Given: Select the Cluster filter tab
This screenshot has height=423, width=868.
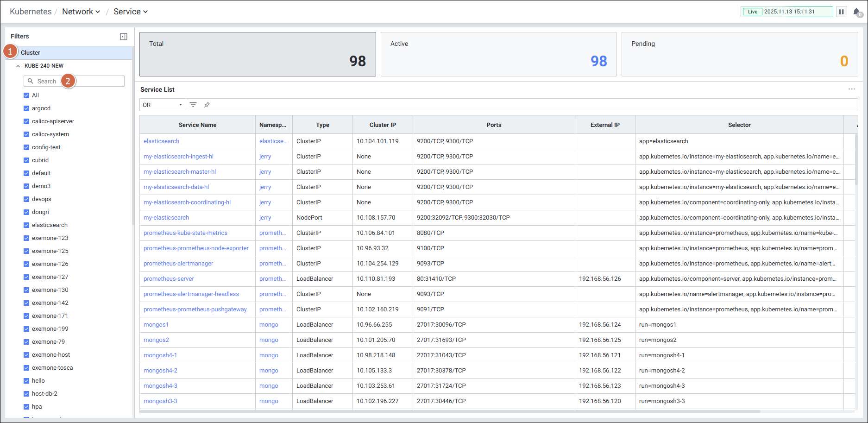Looking at the screenshot, I should click(31, 53).
